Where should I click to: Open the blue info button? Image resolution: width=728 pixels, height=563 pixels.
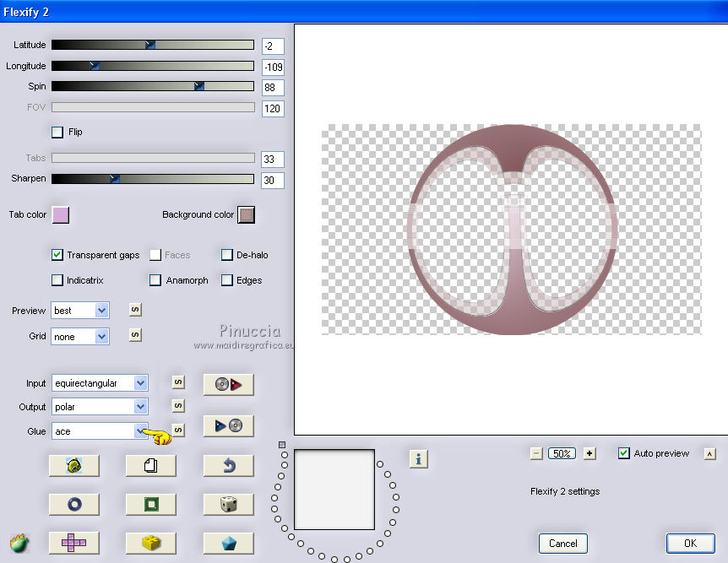418,459
